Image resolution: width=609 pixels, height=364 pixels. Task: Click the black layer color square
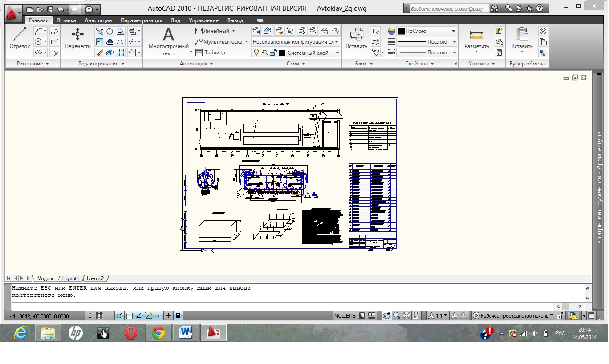tap(282, 53)
